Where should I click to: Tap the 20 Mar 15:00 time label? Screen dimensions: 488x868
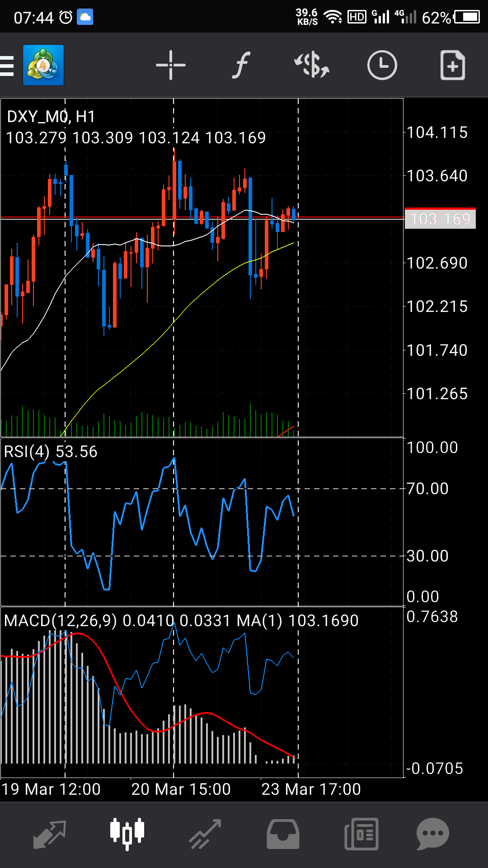[x=181, y=789]
